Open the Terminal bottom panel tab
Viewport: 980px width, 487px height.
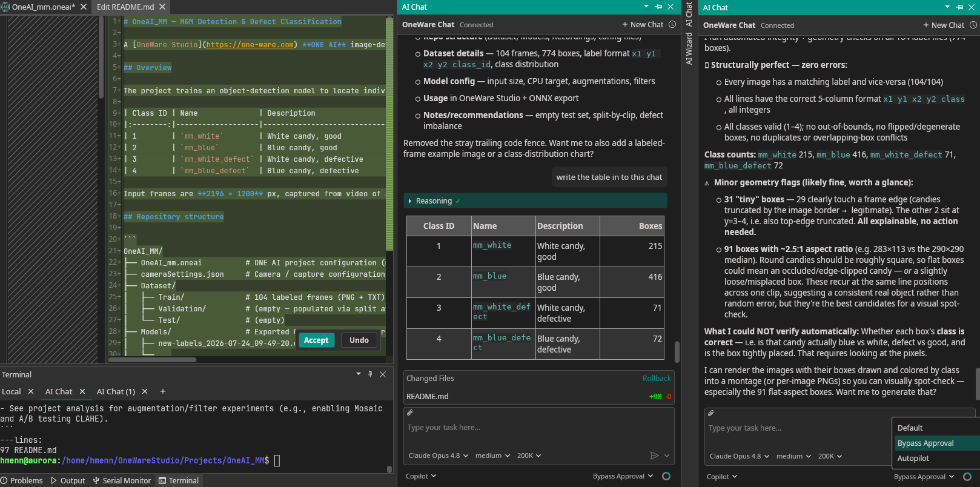pos(179,480)
